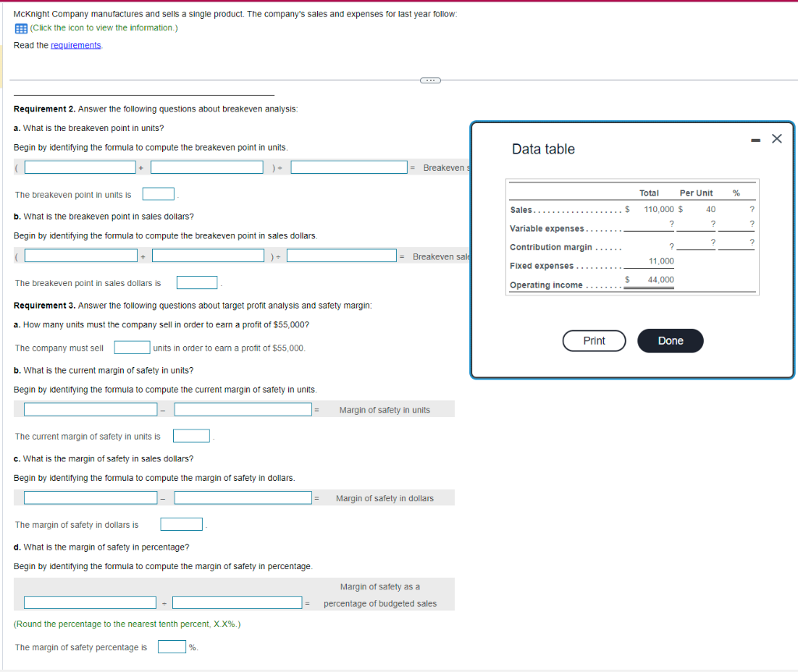Click the 'Requirement 3.' heading text

[44, 306]
